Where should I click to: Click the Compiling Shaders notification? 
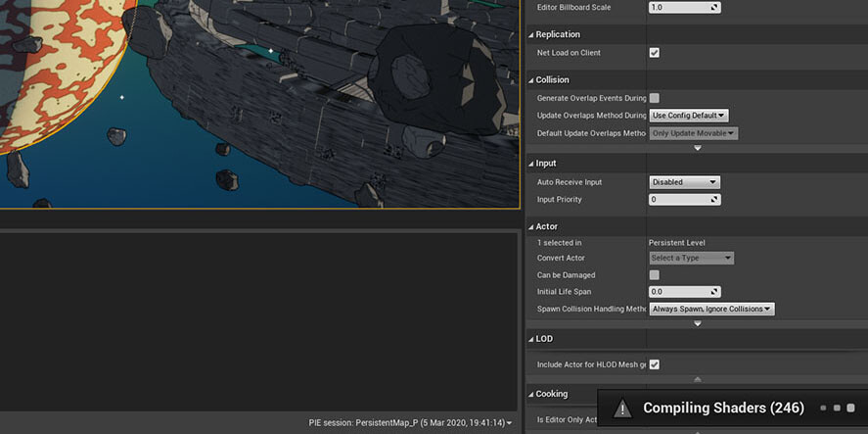coord(722,408)
